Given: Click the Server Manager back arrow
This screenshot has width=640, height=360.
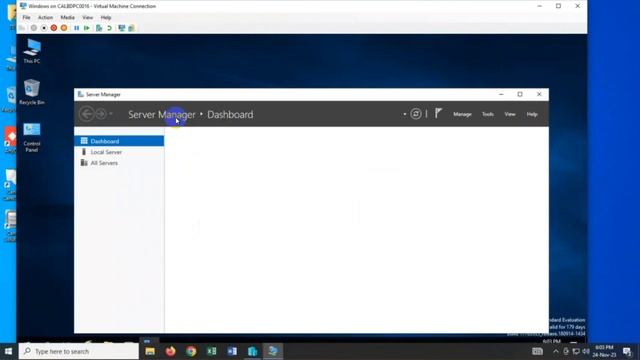Looking at the screenshot, I should click(x=87, y=114).
